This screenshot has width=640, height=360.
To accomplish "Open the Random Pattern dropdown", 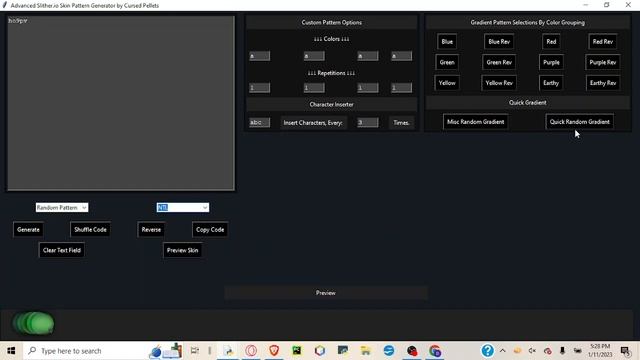I will click(62, 207).
